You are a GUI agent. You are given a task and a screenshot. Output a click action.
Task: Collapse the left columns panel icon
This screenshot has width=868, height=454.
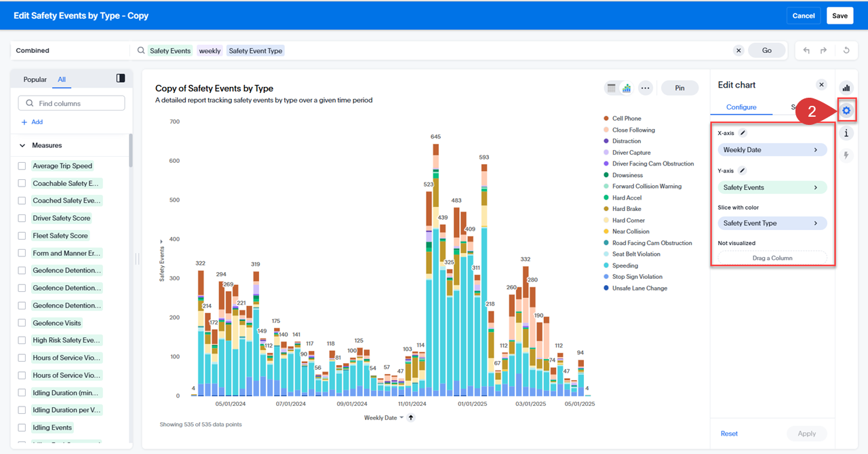(121, 79)
